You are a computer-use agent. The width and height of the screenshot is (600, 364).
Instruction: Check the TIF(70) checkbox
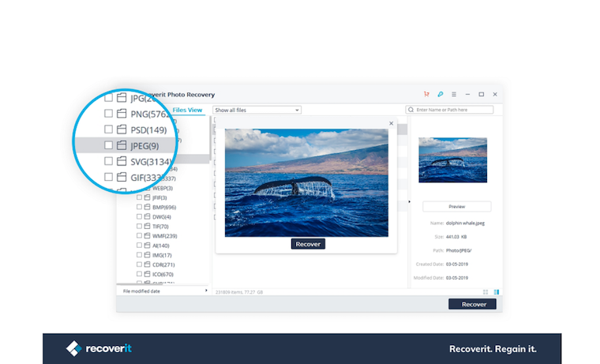click(x=139, y=226)
